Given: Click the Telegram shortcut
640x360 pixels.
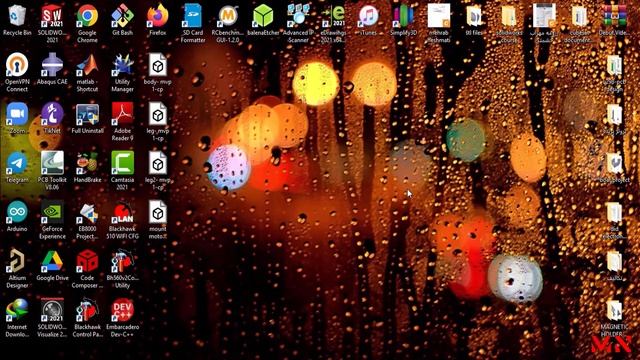Looking at the screenshot, I should click(17, 163).
